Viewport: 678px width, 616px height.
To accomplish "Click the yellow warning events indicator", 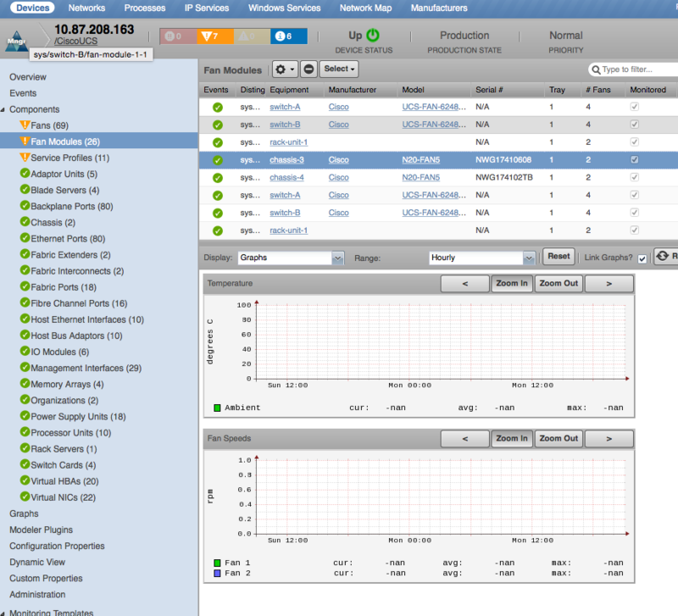I will point(252,36).
